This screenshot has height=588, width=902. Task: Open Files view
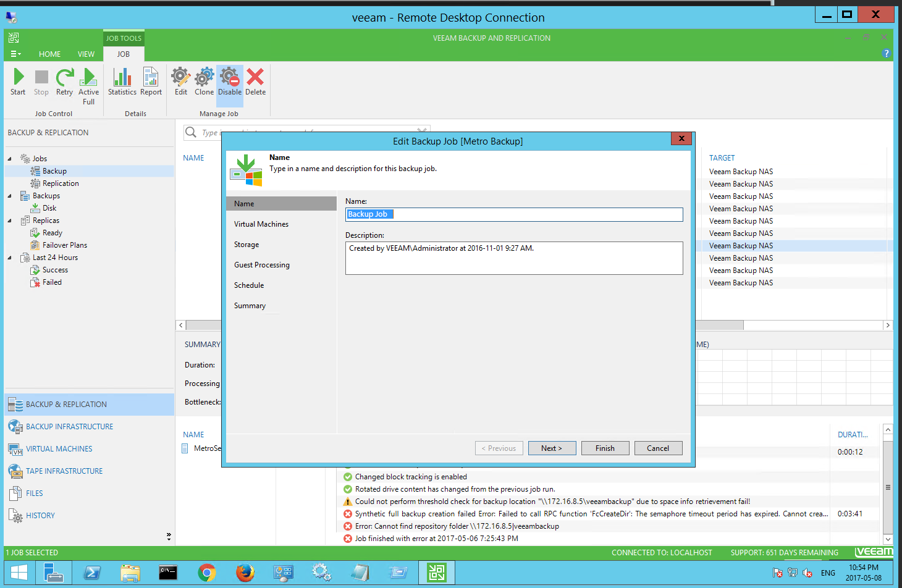click(x=34, y=493)
